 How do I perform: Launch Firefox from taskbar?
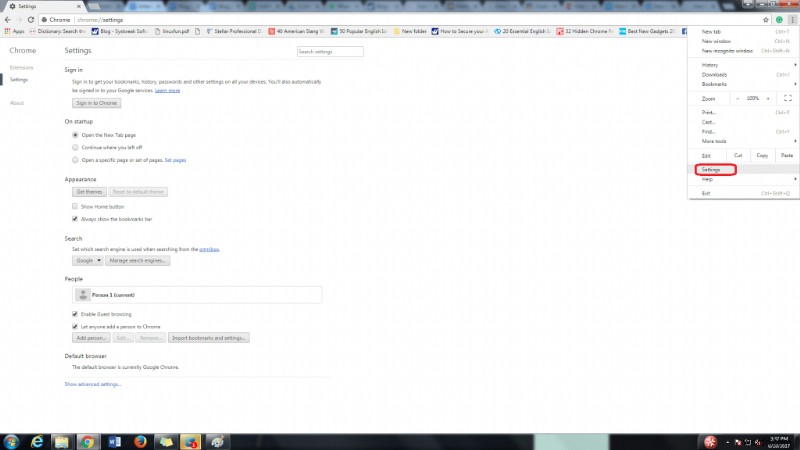tap(140, 442)
